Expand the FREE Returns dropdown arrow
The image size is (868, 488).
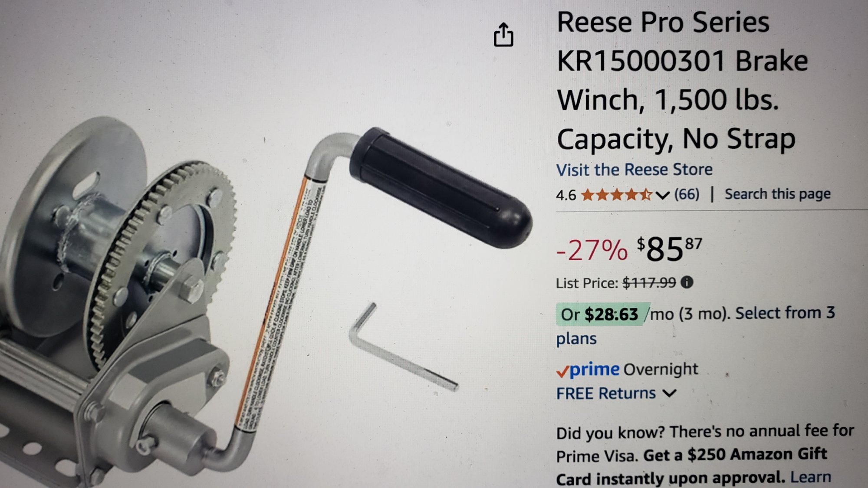[x=670, y=393]
